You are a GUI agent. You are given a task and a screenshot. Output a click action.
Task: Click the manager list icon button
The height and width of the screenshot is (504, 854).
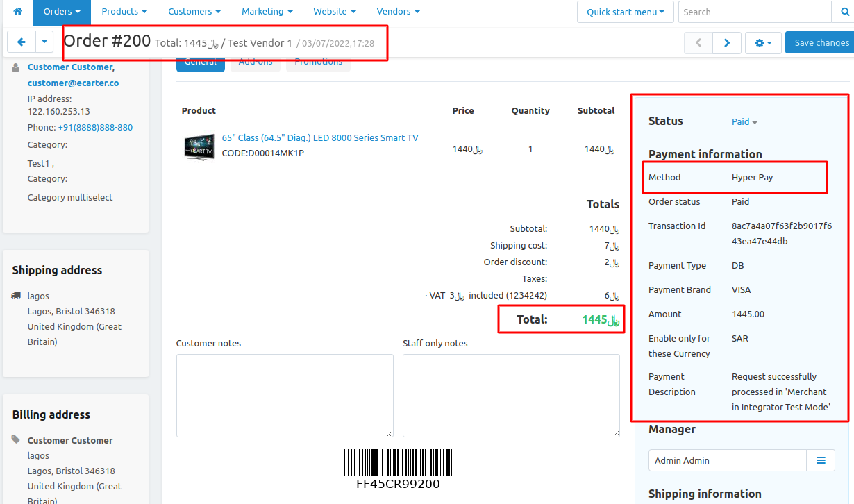[x=821, y=460]
